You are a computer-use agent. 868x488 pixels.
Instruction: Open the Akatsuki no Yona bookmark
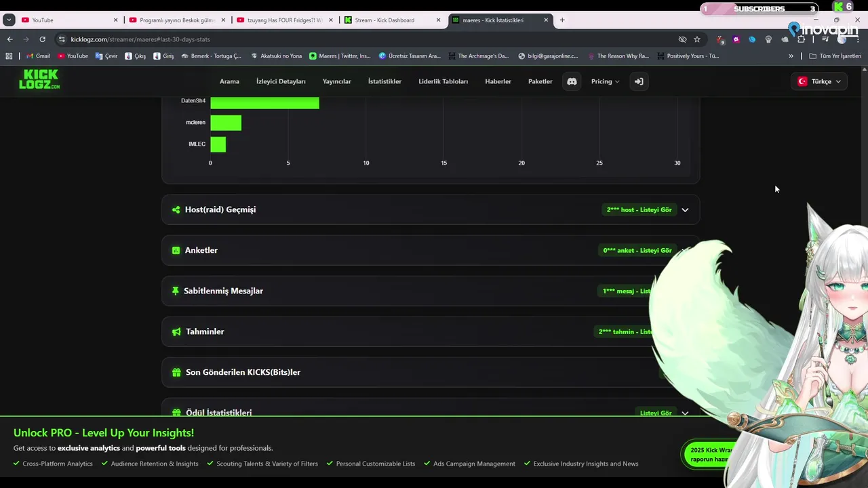point(276,56)
